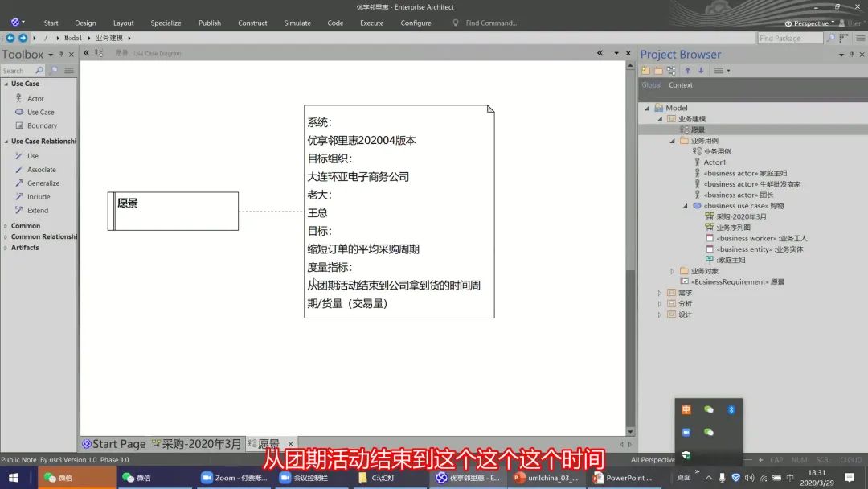Switch to the Global tab

tap(652, 85)
